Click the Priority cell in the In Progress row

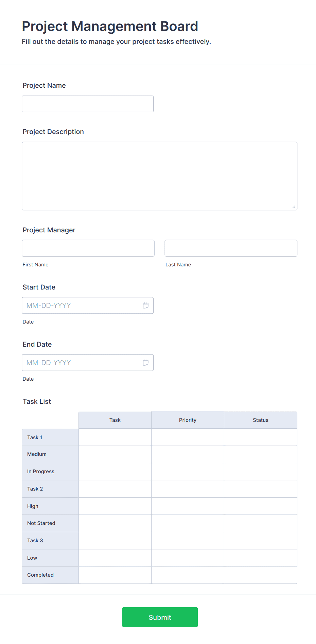click(188, 472)
